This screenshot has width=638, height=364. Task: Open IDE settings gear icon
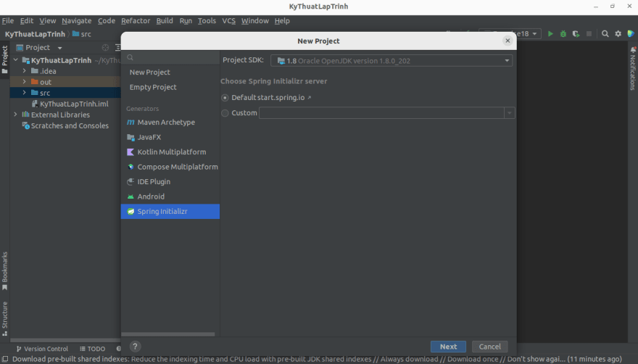(618, 34)
